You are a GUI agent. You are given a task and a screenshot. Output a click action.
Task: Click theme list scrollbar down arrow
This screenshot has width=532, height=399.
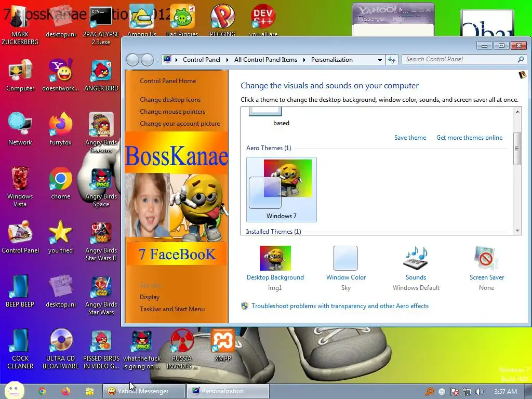517,230
